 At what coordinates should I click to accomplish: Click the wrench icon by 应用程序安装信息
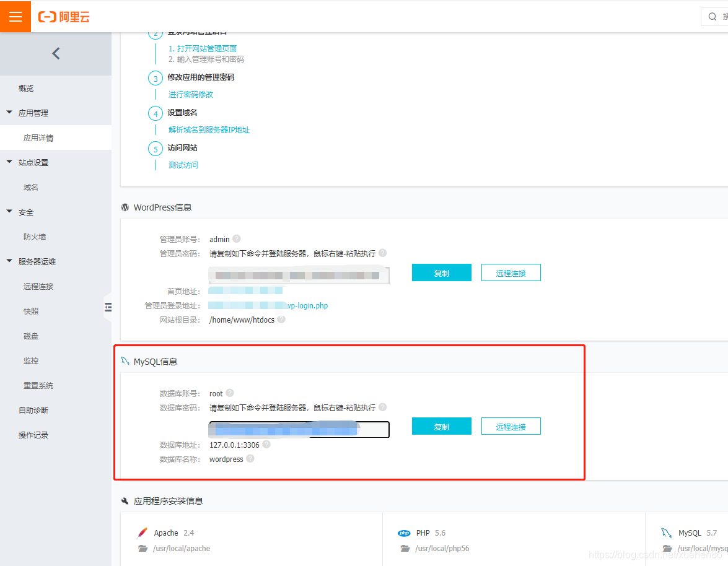[125, 501]
